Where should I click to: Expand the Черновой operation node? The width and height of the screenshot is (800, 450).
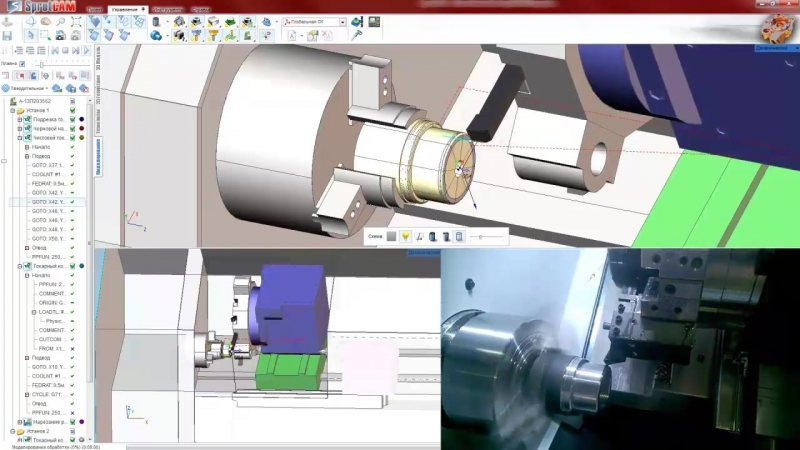click(20, 129)
